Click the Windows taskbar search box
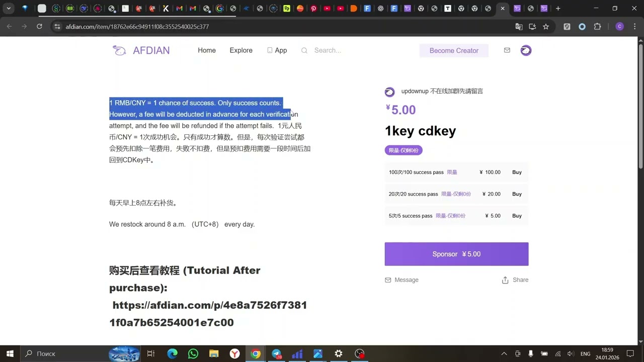 click(64, 354)
